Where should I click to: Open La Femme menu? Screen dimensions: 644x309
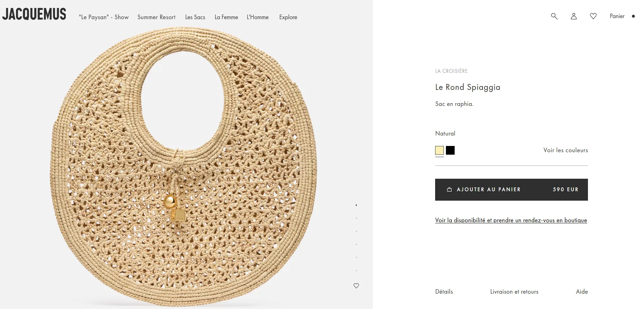pos(226,17)
